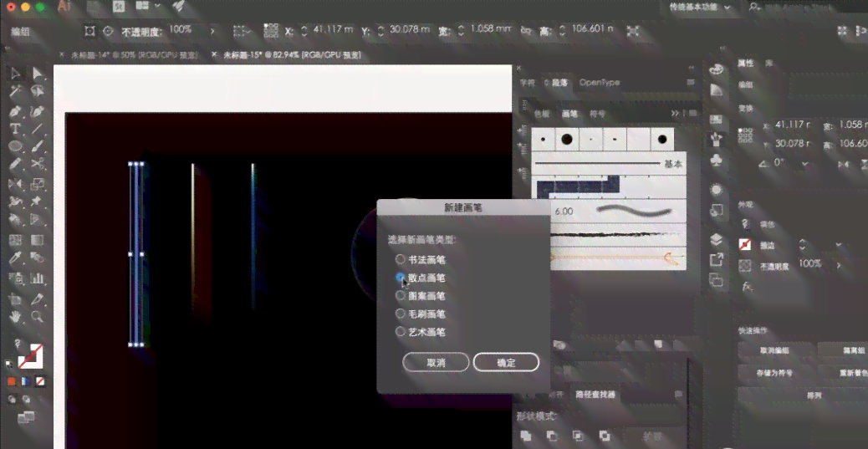This screenshot has height=449, width=868.
Task: Select the Hand tool
Action: click(x=16, y=317)
